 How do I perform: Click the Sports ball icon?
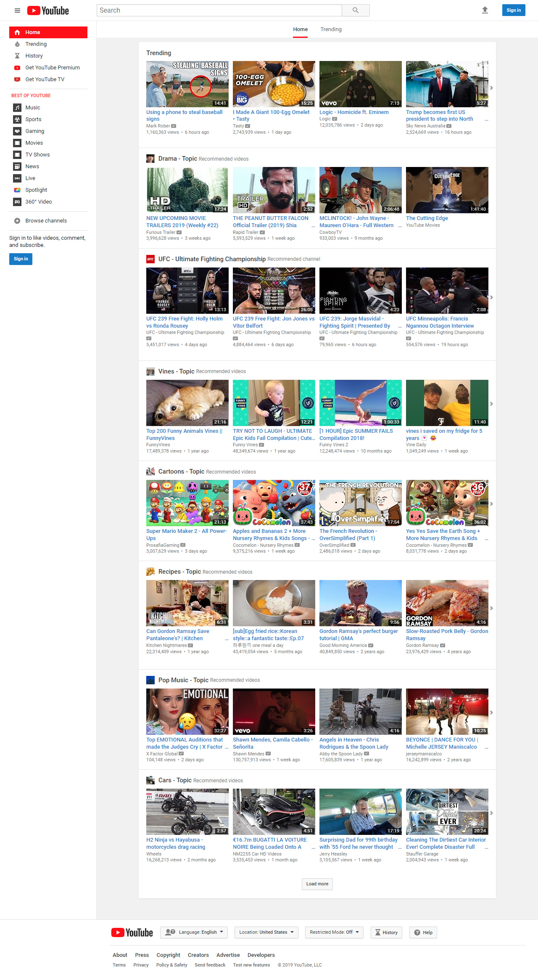pos(17,119)
